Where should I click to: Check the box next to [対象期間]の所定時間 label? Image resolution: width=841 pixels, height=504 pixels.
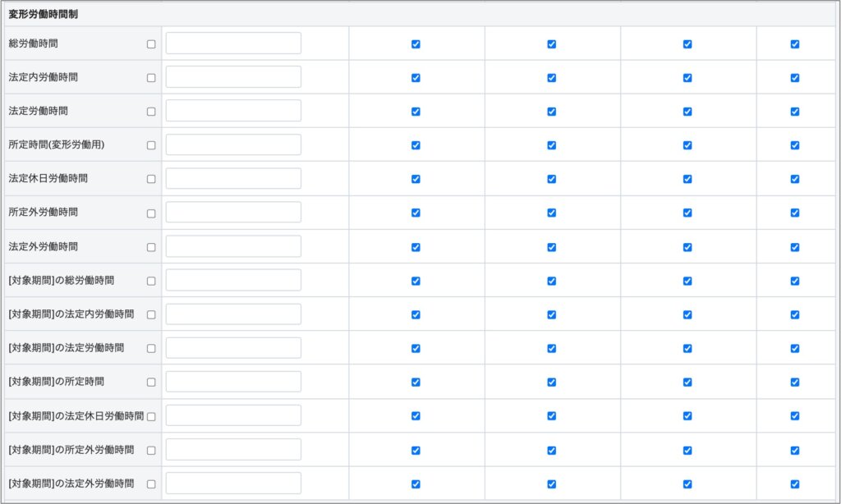(151, 383)
